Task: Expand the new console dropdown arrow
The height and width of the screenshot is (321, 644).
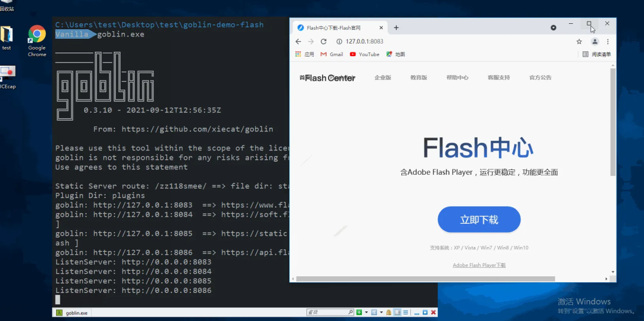Action: click(366, 313)
